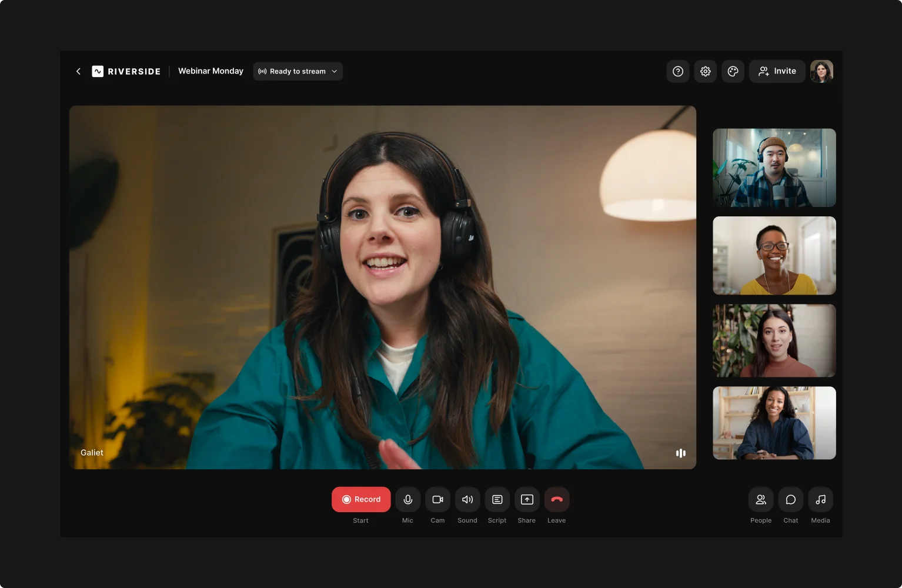902x588 pixels.
Task: Click Galiet's audio level indicator
Action: [680, 453]
